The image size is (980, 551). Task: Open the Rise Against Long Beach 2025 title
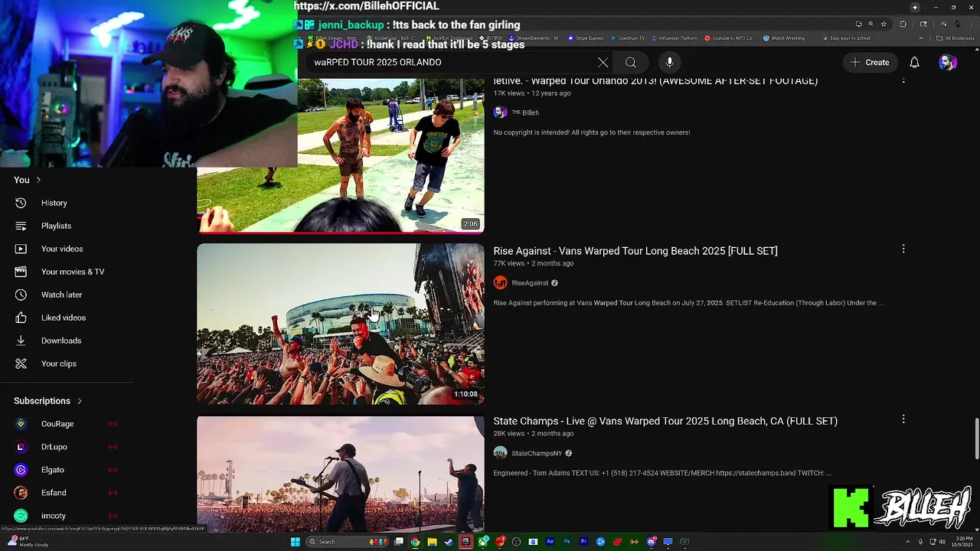click(x=635, y=251)
